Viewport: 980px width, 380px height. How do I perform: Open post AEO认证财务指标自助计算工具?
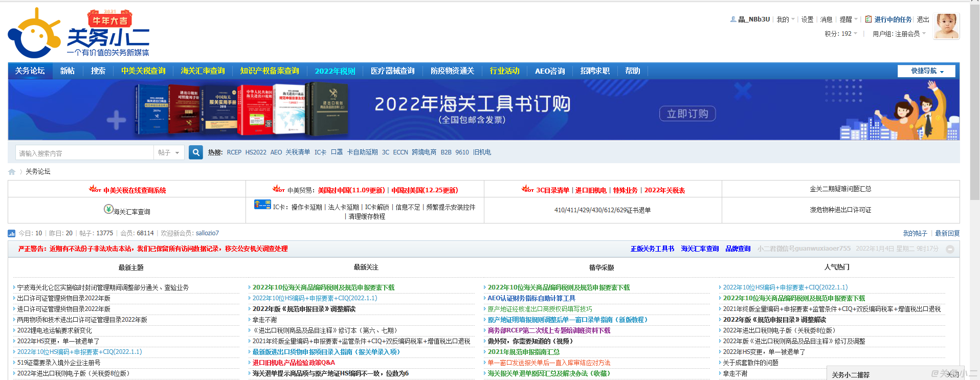531,298
